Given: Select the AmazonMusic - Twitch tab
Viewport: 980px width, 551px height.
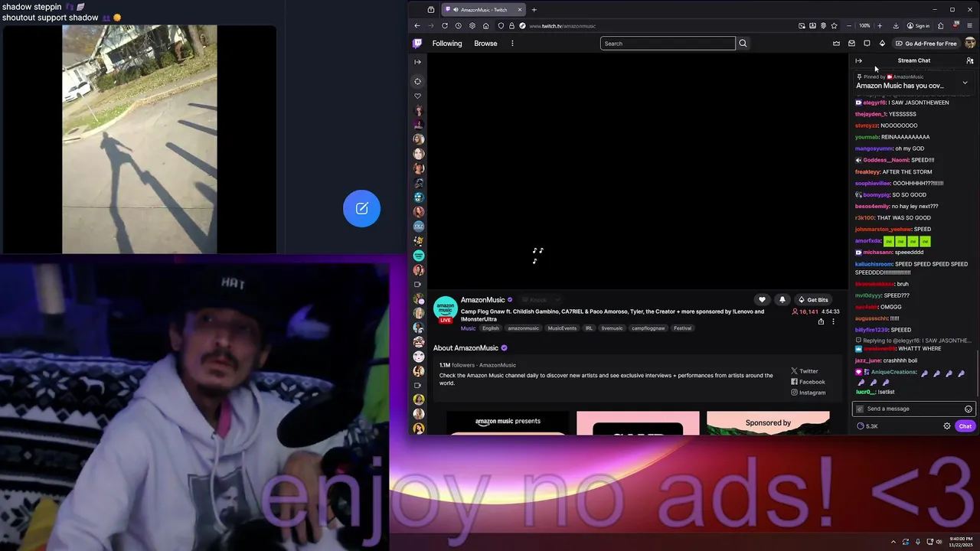Looking at the screenshot, I should click(482, 10).
